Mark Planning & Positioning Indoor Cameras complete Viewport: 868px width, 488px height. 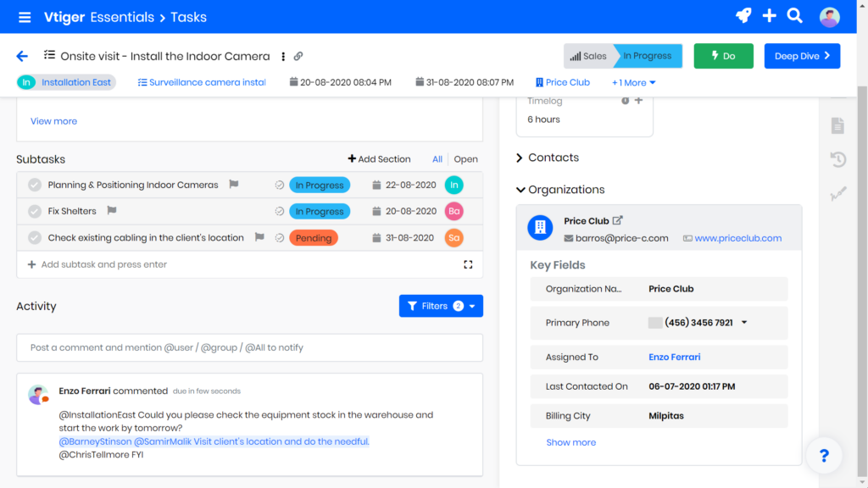tap(35, 185)
